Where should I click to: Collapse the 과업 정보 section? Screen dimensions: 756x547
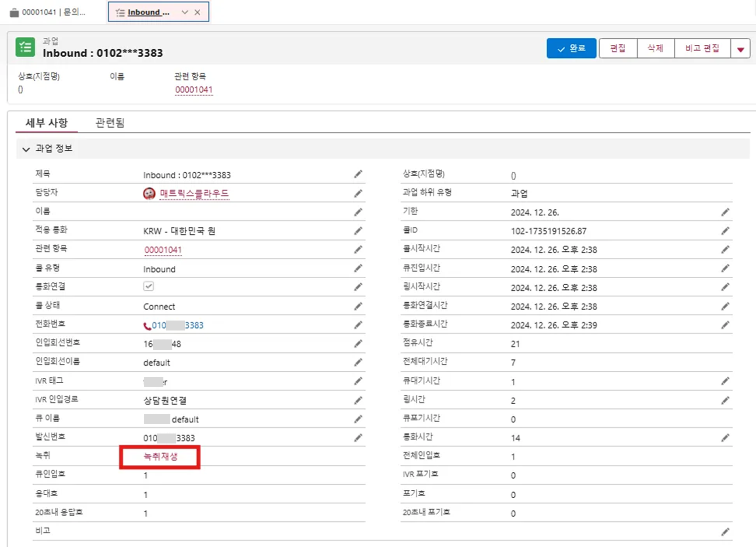[x=25, y=148]
